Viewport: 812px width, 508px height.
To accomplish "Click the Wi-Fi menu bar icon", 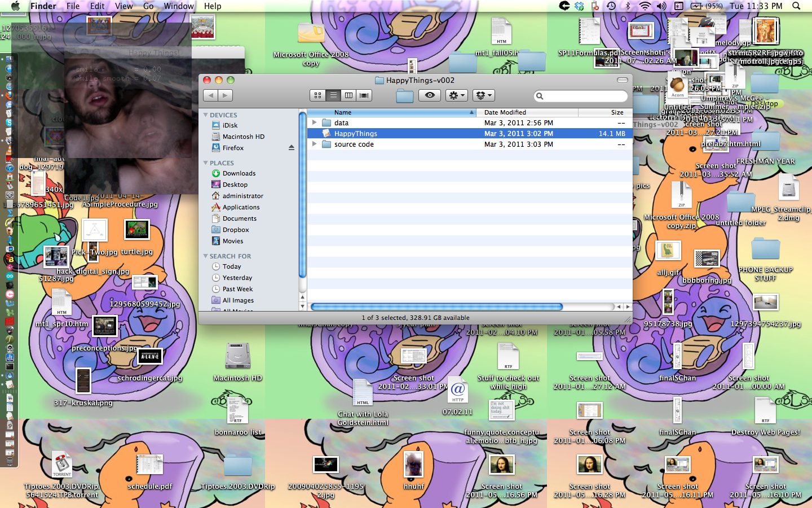I will coord(645,6).
